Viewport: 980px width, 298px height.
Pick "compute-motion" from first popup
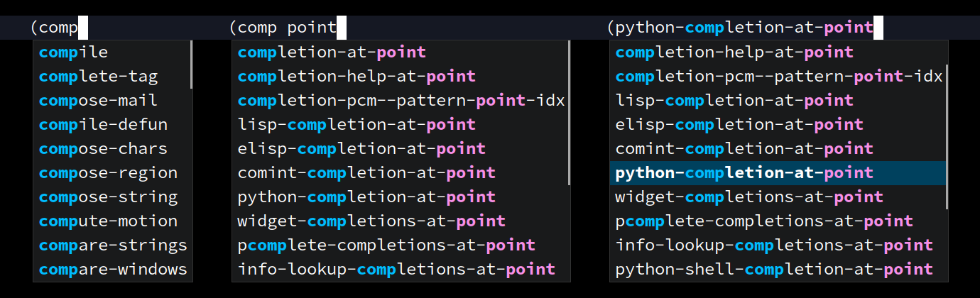click(112, 221)
